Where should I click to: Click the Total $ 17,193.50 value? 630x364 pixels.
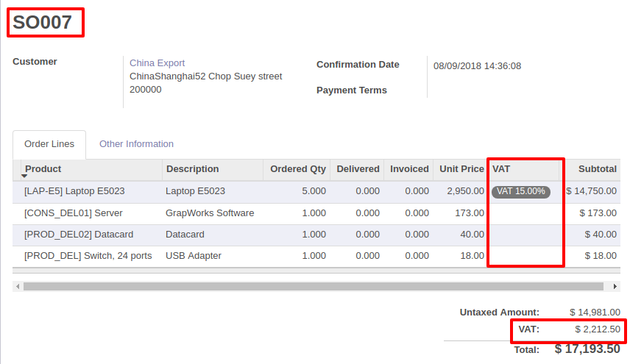tap(587, 349)
